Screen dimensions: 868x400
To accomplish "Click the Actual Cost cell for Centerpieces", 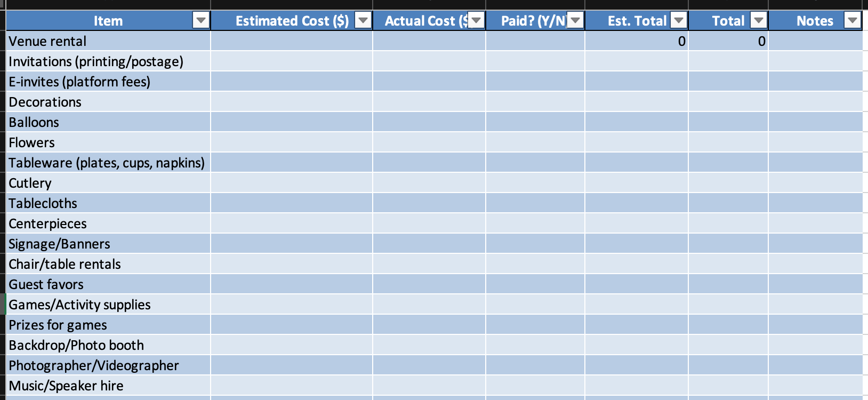I will tap(429, 223).
